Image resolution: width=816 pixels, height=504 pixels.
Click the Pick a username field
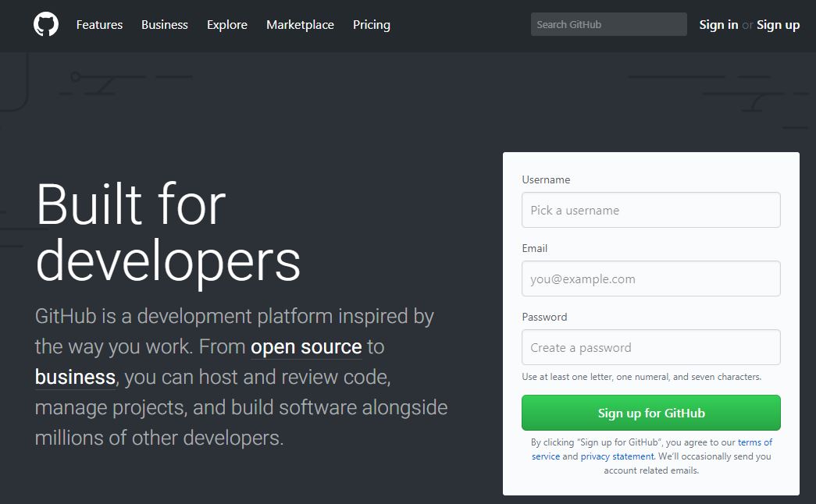(x=650, y=209)
